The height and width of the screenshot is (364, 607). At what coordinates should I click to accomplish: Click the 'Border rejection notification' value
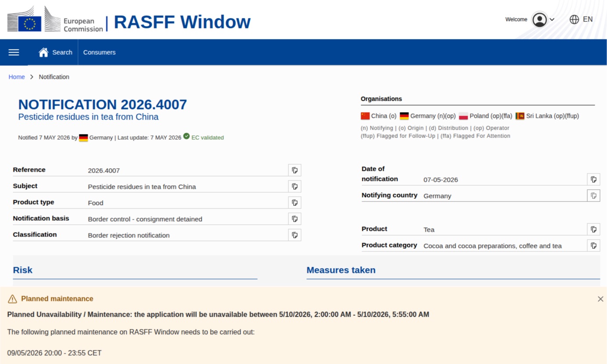pos(129,235)
